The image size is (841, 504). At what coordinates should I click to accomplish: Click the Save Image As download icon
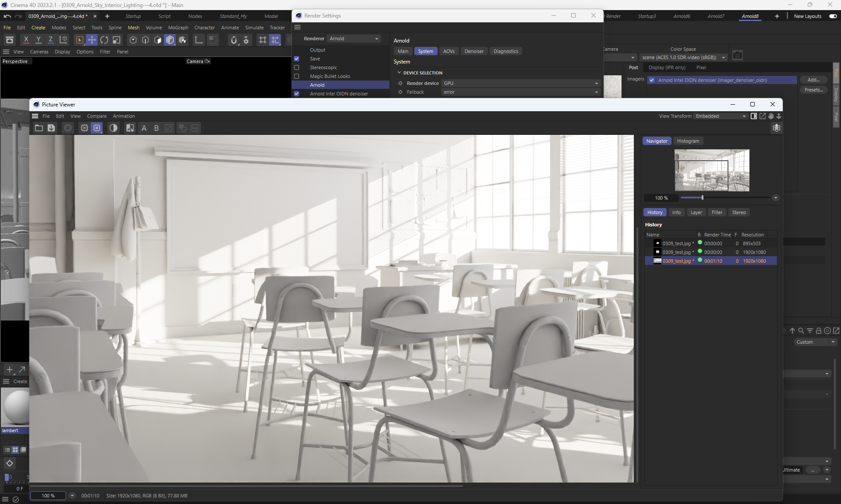pos(51,128)
